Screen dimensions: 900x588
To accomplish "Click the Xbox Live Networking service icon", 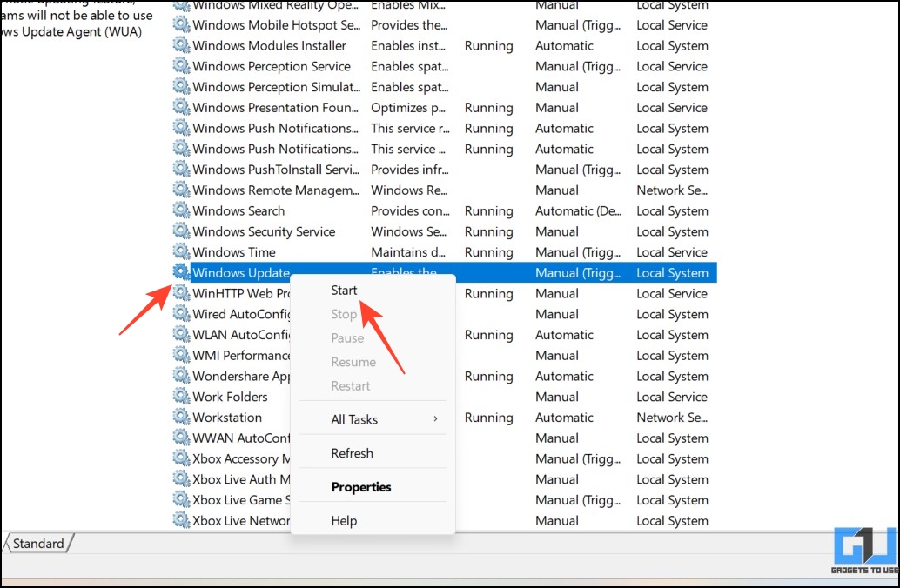I will tap(181, 520).
